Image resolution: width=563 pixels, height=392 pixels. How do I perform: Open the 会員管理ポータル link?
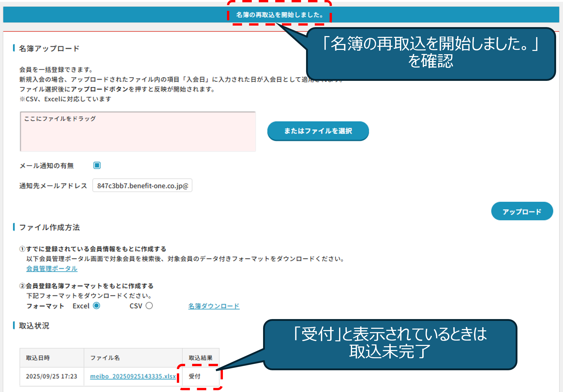[52, 268]
